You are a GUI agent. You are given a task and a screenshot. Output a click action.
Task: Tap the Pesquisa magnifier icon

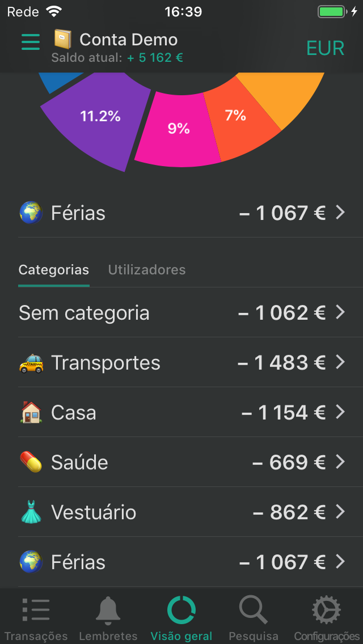pyautogui.click(x=253, y=610)
